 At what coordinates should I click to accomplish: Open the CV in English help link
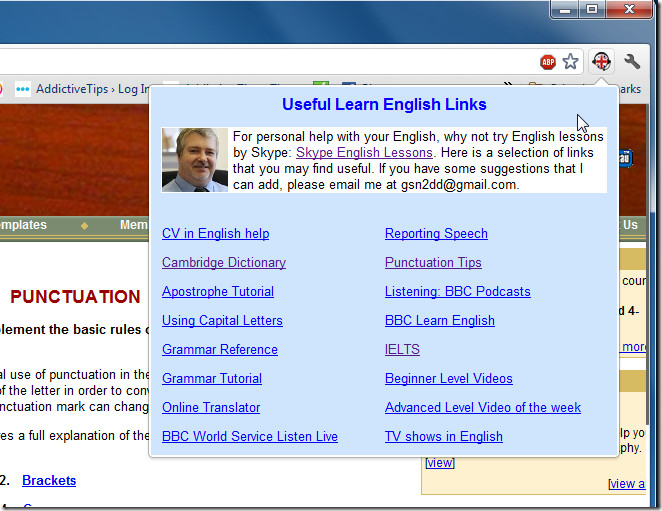click(x=216, y=234)
